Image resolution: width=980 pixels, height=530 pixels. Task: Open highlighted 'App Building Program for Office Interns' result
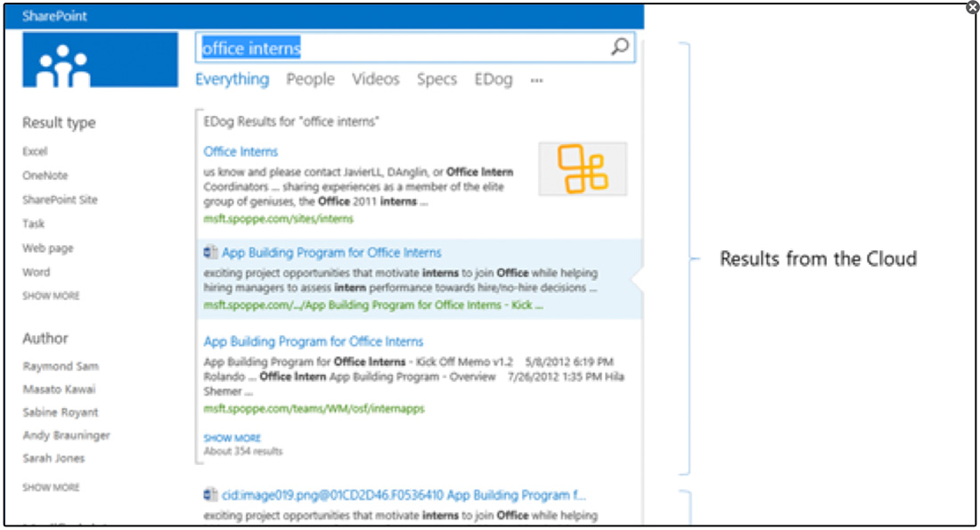332,252
